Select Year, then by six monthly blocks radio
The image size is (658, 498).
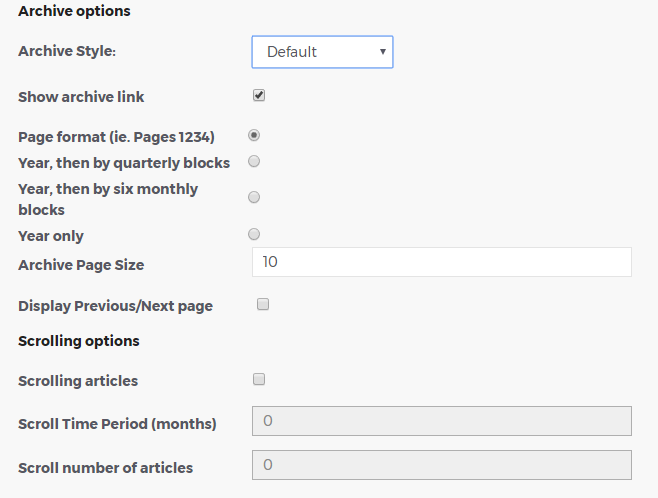point(254,197)
